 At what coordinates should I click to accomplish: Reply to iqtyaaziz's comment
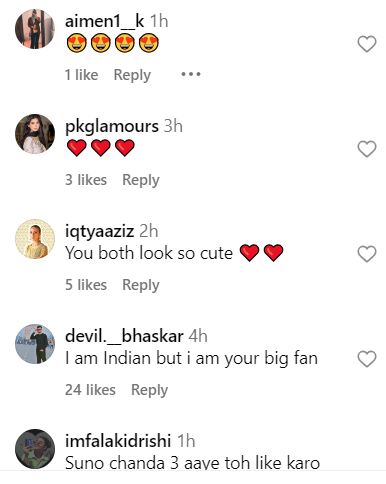141,285
